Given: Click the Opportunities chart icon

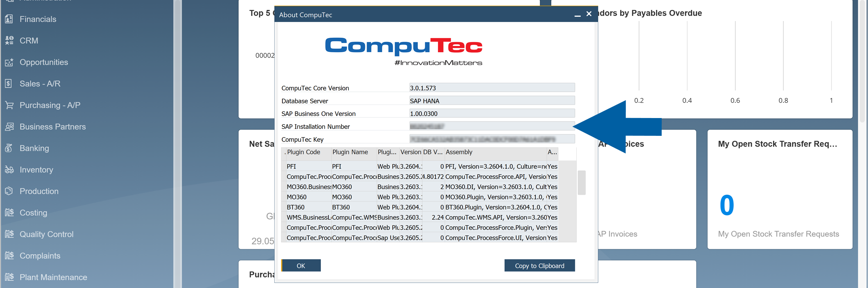Looking at the screenshot, I should (9, 62).
